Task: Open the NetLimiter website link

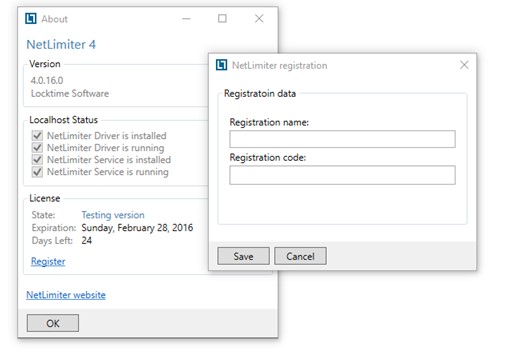Action: click(x=66, y=295)
